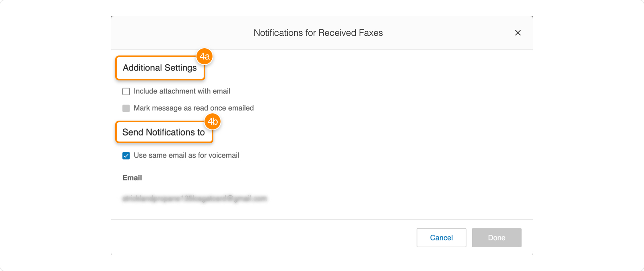The height and width of the screenshot is (271, 644).
Task: Click the Use same email as for voicemail label
Action: (x=186, y=155)
